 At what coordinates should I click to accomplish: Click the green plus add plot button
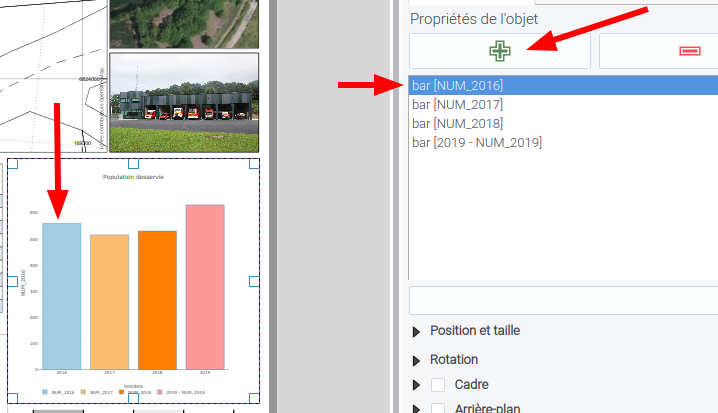[x=499, y=51]
